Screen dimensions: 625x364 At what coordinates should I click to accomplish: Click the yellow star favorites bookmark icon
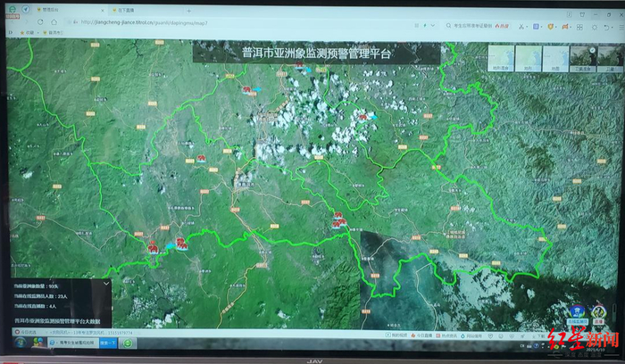(x=22, y=33)
